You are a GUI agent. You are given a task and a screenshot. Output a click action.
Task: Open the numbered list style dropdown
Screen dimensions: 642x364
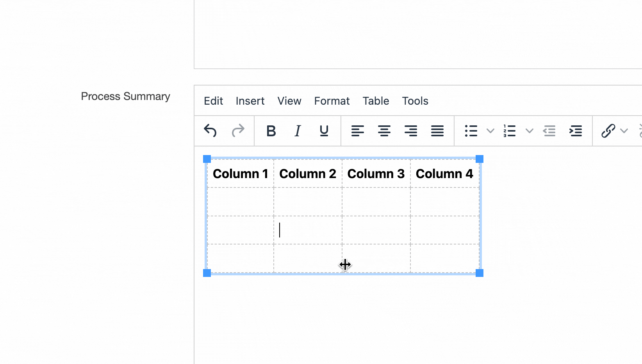[529, 131]
